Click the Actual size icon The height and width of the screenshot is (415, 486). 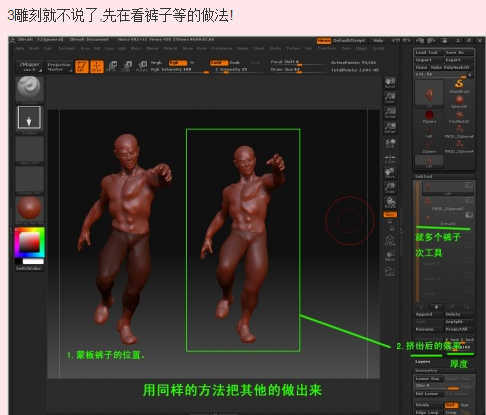390,113
